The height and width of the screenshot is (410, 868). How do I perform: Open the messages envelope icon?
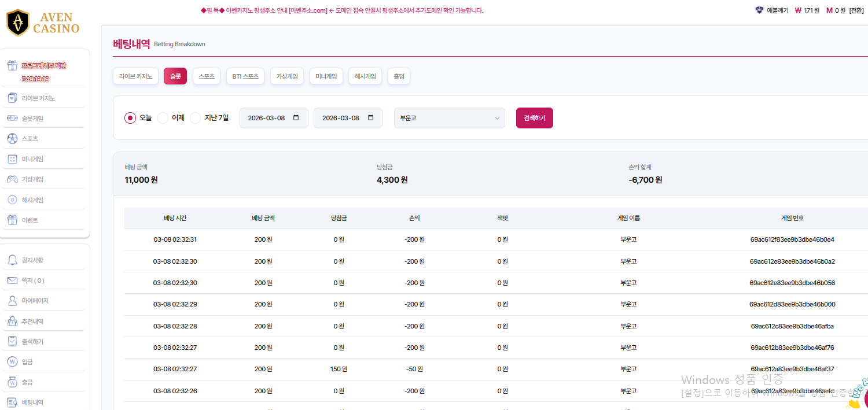[x=12, y=280]
